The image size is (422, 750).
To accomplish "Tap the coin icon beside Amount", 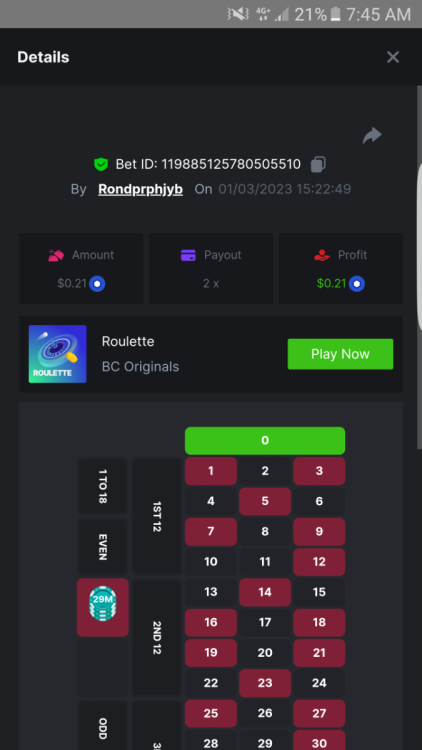I will tap(97, 284).
